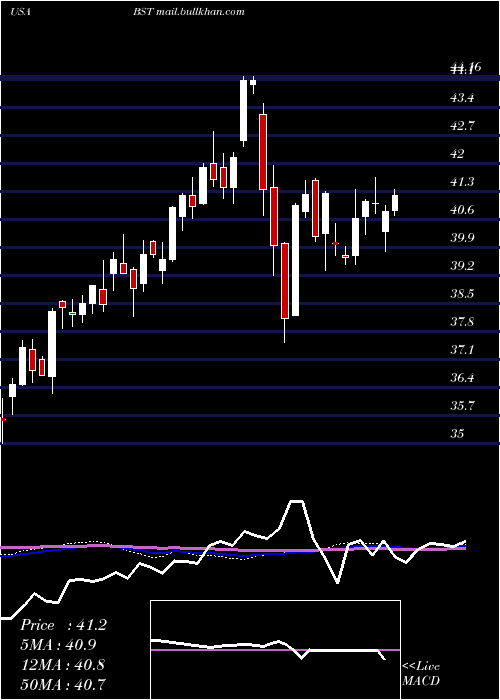Screen dimensions: 500x700
Task: Click the 42.7 price axis label
Action: [462, 126]
